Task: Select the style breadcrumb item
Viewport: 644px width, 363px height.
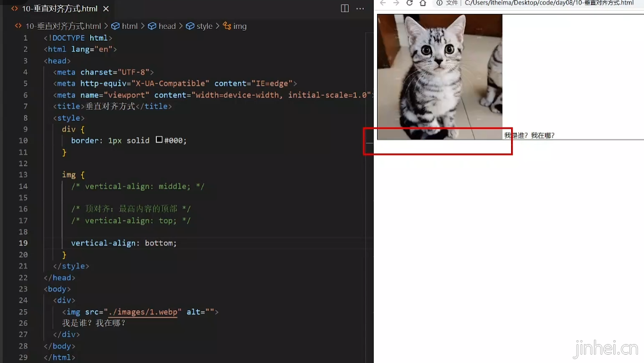Action: 204,26
